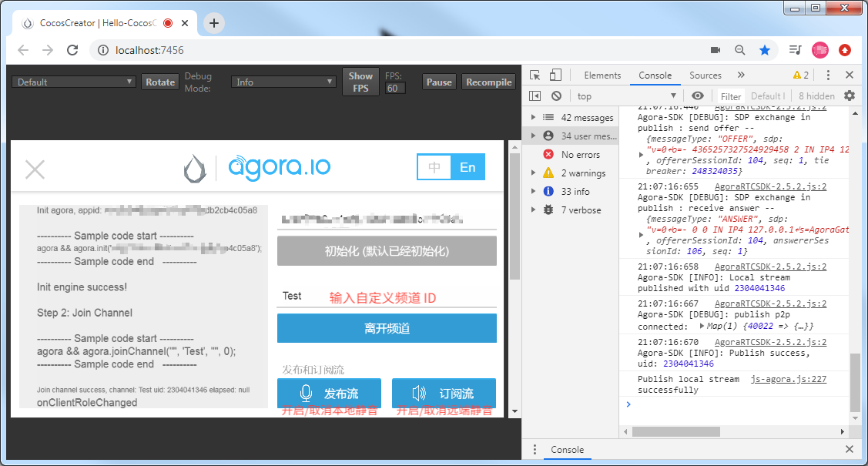
Task: Expand the 7 verbose group
Action: (534, 210)
